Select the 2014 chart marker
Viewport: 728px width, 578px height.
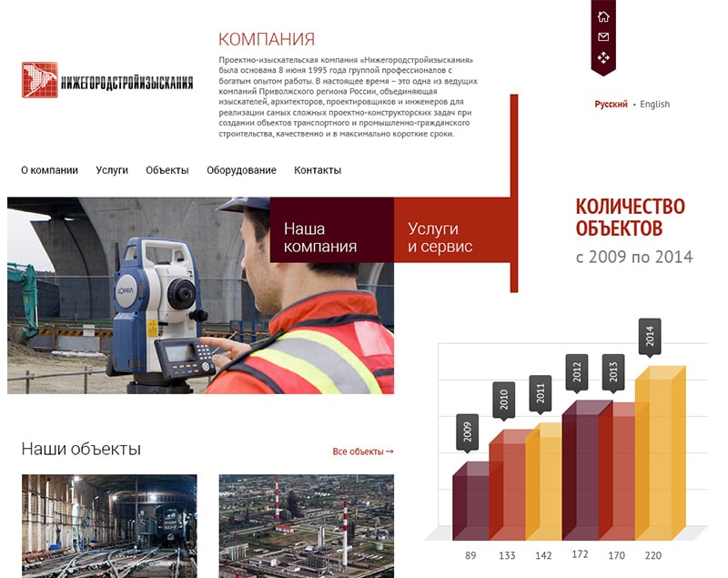650,337
